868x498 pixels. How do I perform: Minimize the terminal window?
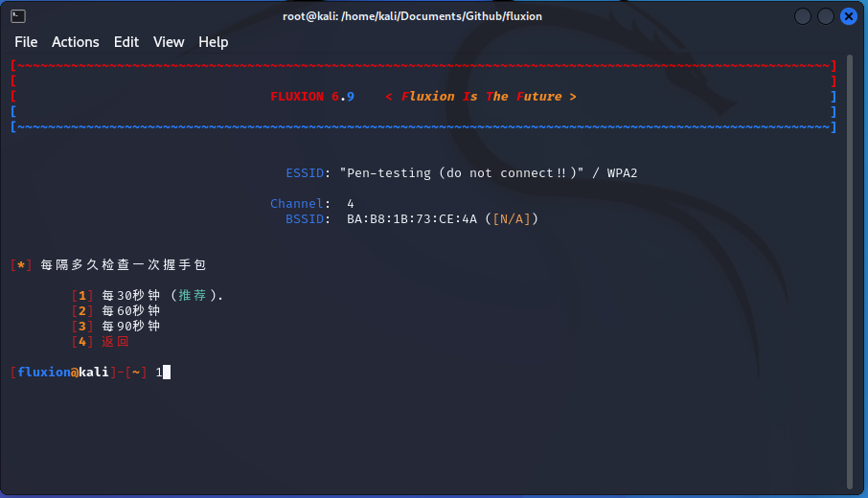[803, 16]
